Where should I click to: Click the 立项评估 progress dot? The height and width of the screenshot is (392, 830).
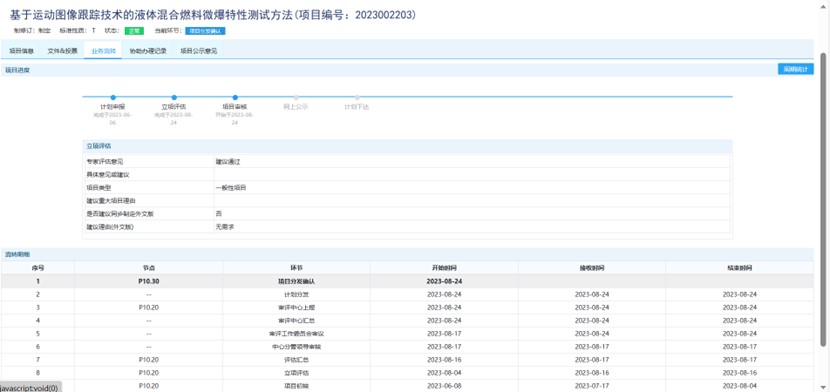[174, 97]
